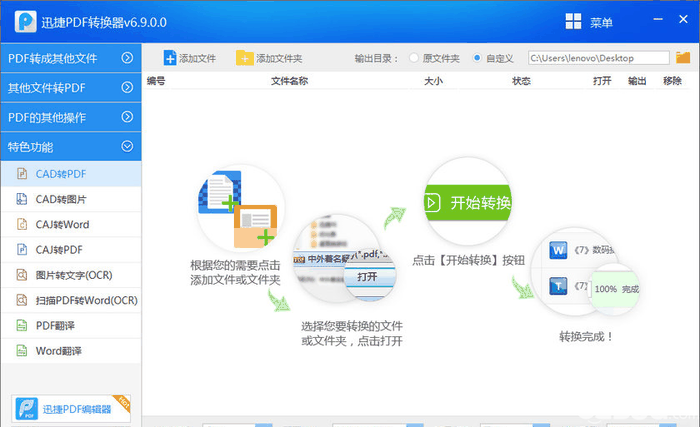The image size is (700, 427).
Task: Open the 迅捷PDF编辑器 promo link
Action: [71, 409]
